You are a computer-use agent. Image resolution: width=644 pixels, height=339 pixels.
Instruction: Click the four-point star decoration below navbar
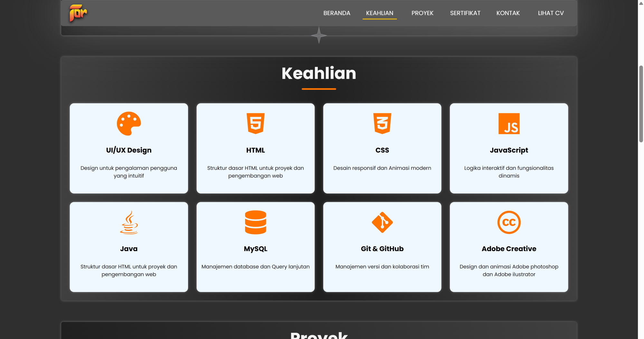click(x=319, y=35)
